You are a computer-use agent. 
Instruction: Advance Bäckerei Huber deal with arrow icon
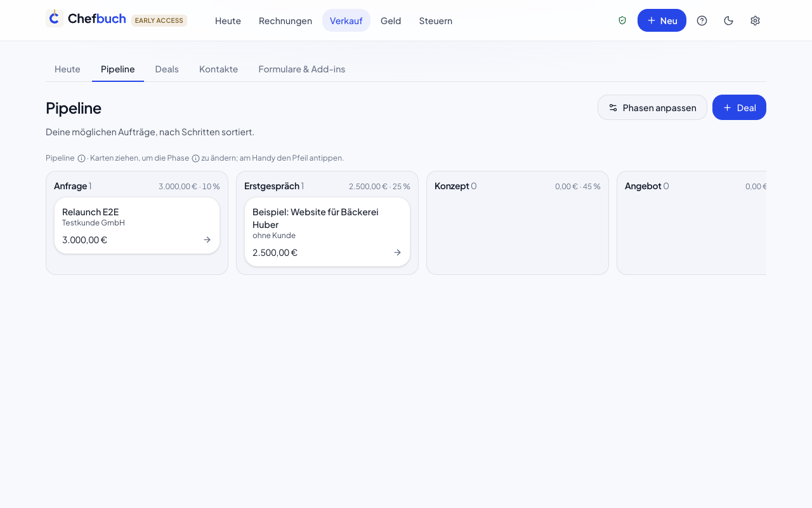click(x=397, y=252)
